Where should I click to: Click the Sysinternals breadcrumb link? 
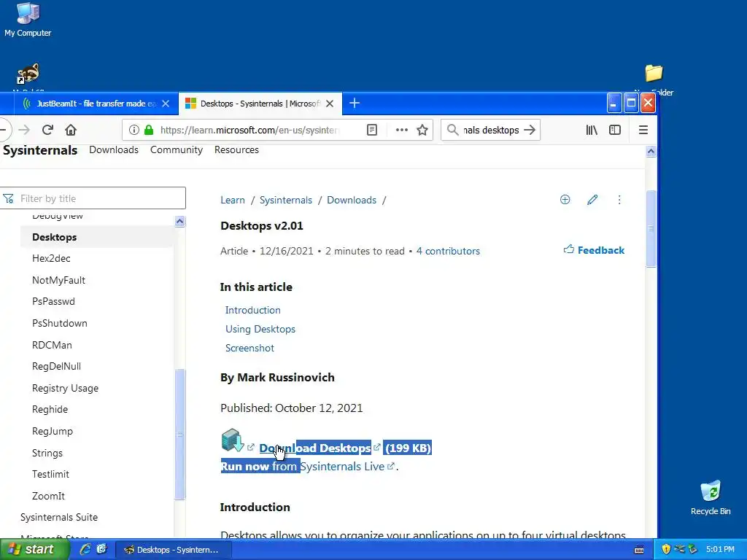[286, 200]
